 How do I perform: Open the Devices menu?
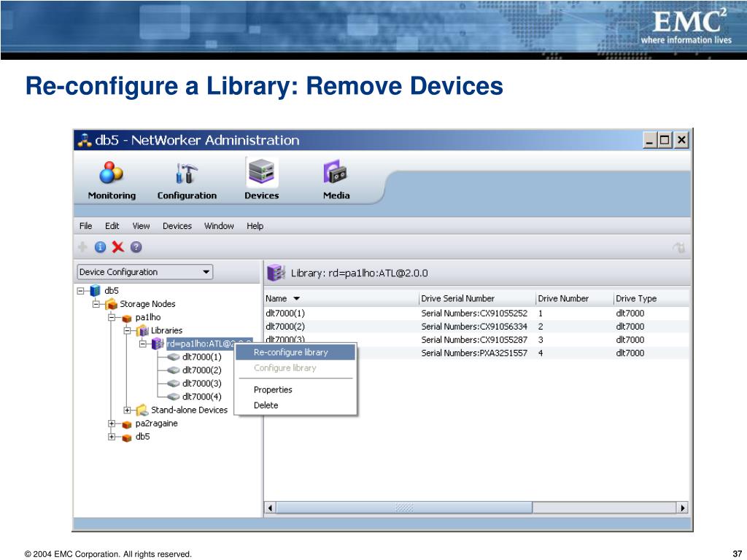tap(177, 226)
